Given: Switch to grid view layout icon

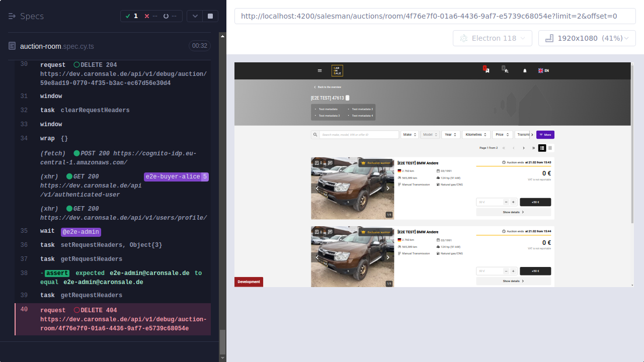Looking at the screenshot, I should (x=550, y=148).
